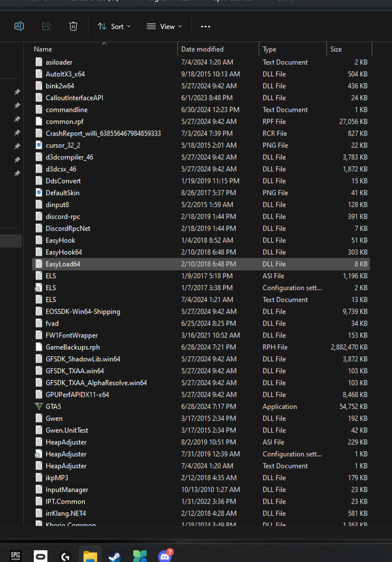Image resolution: width=392 pixels, height=562 pixels.
Task: Select the DiscordRpcNet file
Action: pyautogui.click(x=201, y=228)
